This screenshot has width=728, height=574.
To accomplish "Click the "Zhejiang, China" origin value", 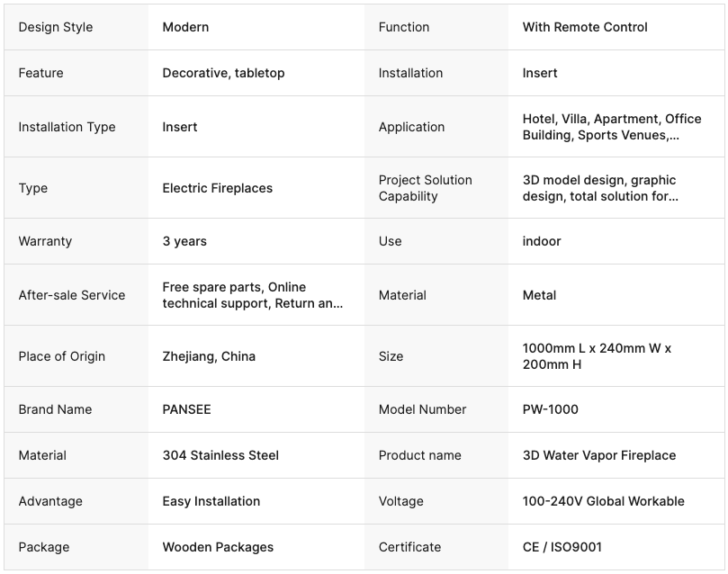I will [209, 356].
